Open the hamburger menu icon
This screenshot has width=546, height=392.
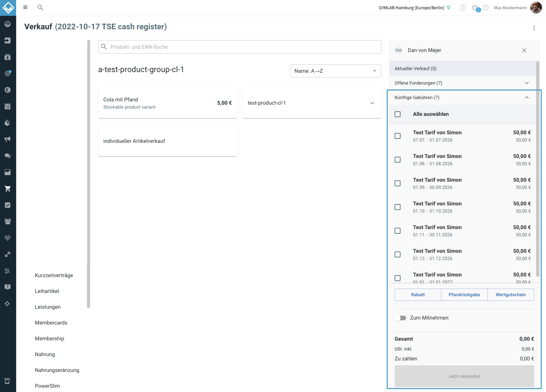[25, 7]
